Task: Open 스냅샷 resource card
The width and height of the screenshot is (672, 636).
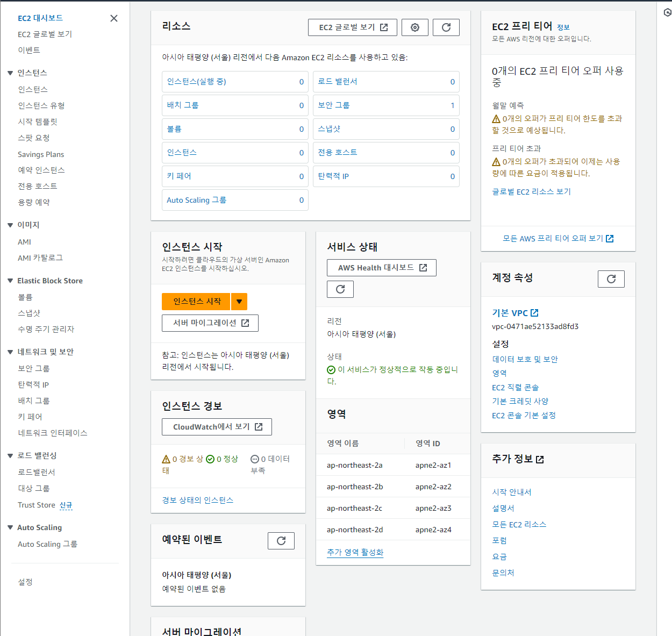Action: [x=386, y=129]
